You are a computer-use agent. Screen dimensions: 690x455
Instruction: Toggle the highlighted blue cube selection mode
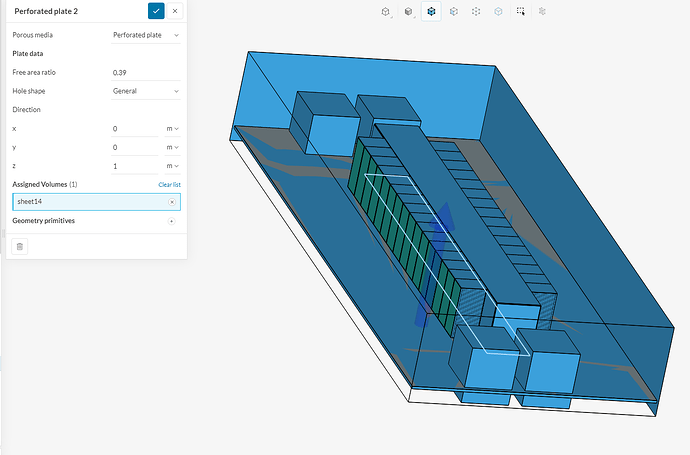tap(431, 12)
